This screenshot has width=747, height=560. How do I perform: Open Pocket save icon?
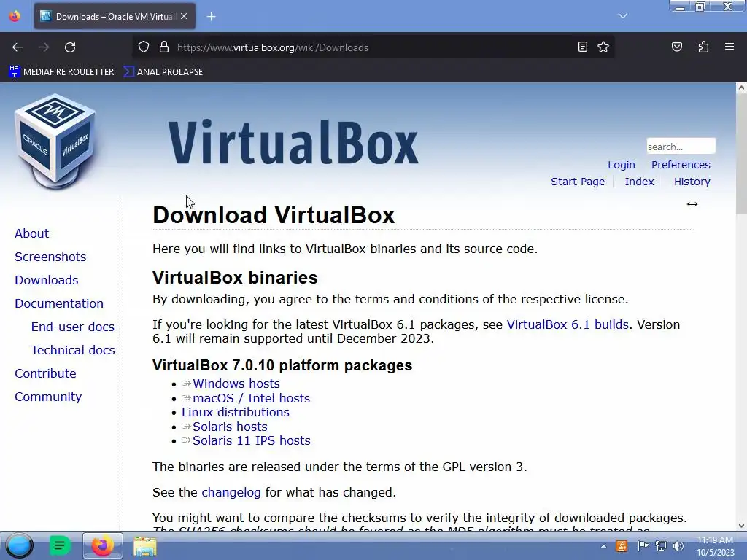pyautogui.click(x=676, y=47)
